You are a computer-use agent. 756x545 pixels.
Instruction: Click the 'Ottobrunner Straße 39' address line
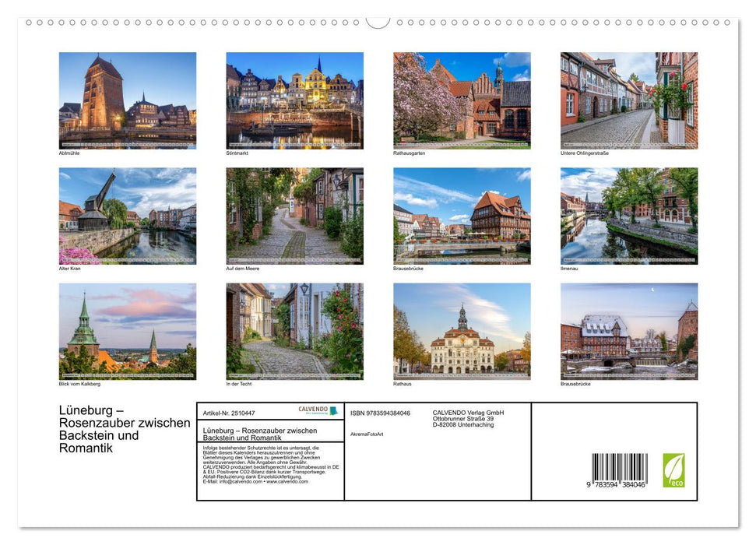462,419
